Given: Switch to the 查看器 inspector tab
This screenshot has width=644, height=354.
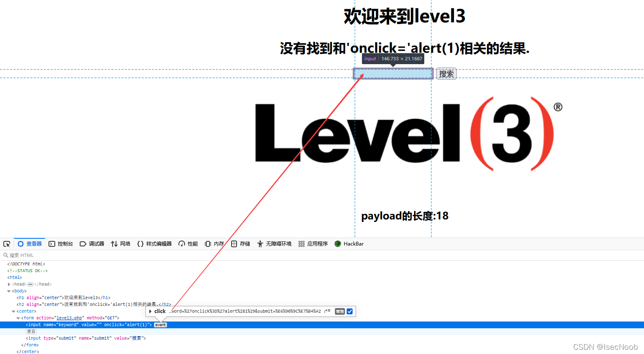Looking at the screenshot, I should [29, 243].
